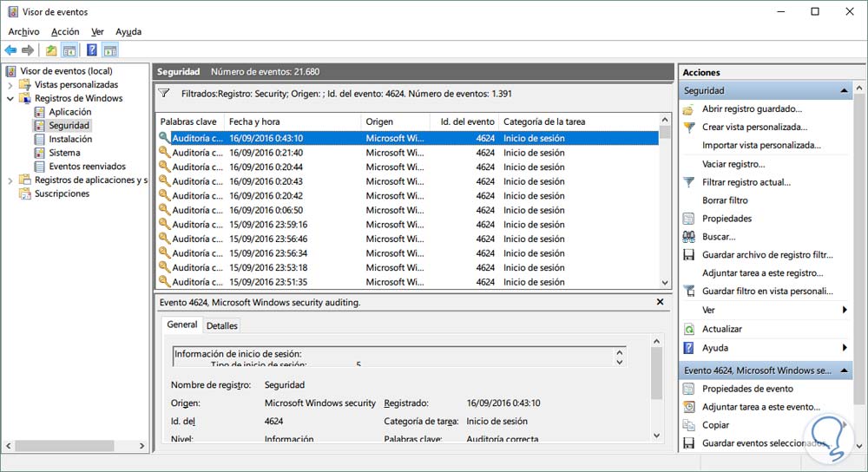The height and width of the screenshot is (472, 868).
Task: Switch to the Detalles tab
Action: [x=222, y=326]
